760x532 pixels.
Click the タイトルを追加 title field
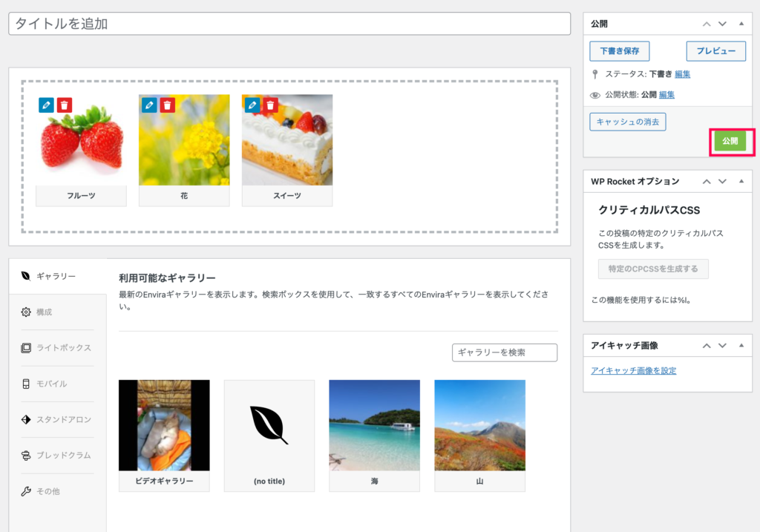coord(289,24)
